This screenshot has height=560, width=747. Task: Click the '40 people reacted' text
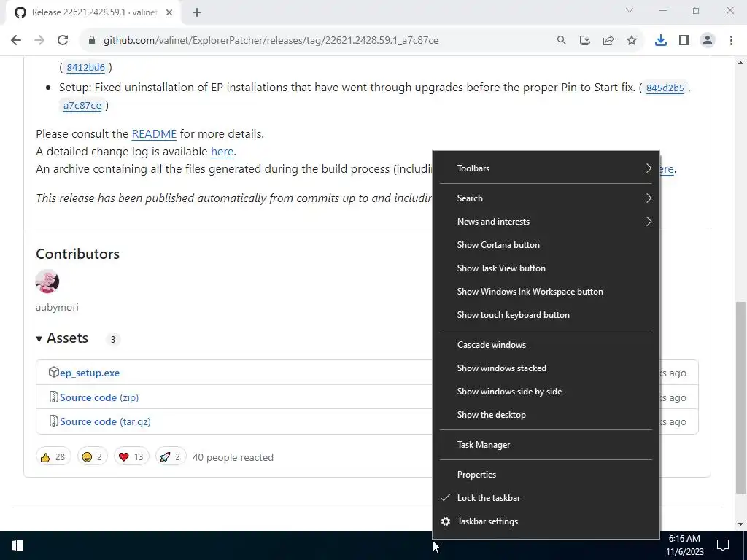pos(233,458)
